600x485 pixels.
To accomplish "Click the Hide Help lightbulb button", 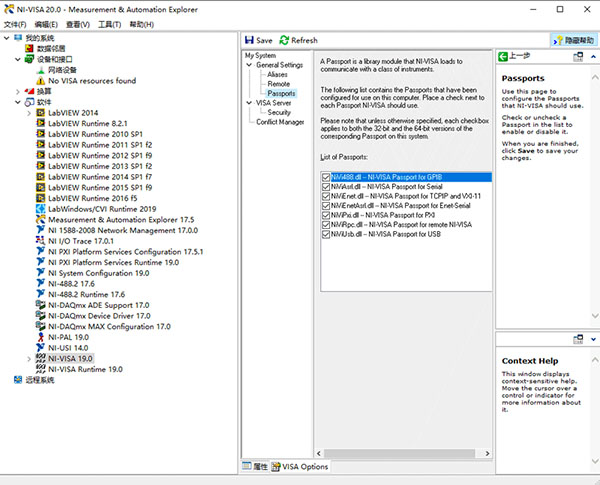I will tap(571, 40).
